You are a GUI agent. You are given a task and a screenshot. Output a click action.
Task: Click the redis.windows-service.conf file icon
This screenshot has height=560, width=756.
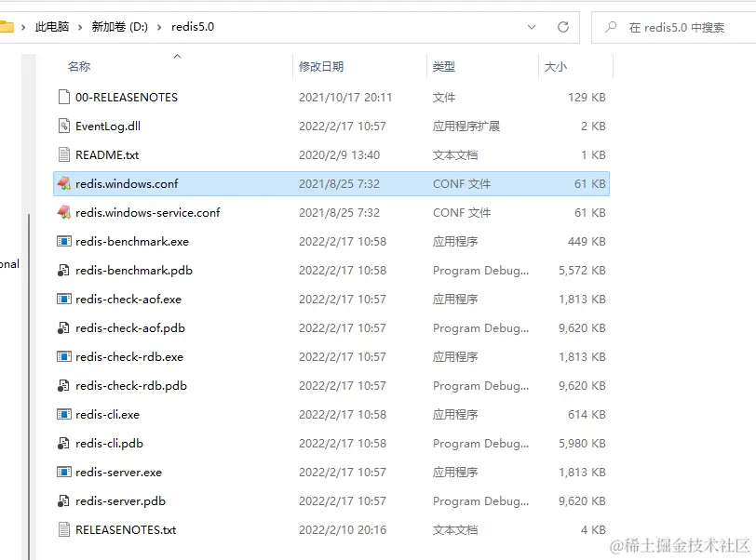(64, 212)
